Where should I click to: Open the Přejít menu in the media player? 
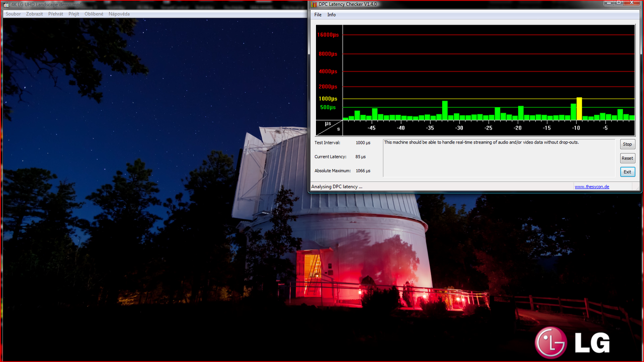(74, 14)
